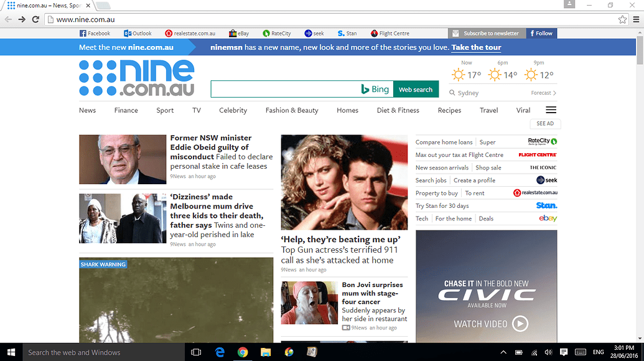This screenshot has height=361, width=644.
Task: Open the Facebook bookmark icon
Action: (x=82, y=33)
